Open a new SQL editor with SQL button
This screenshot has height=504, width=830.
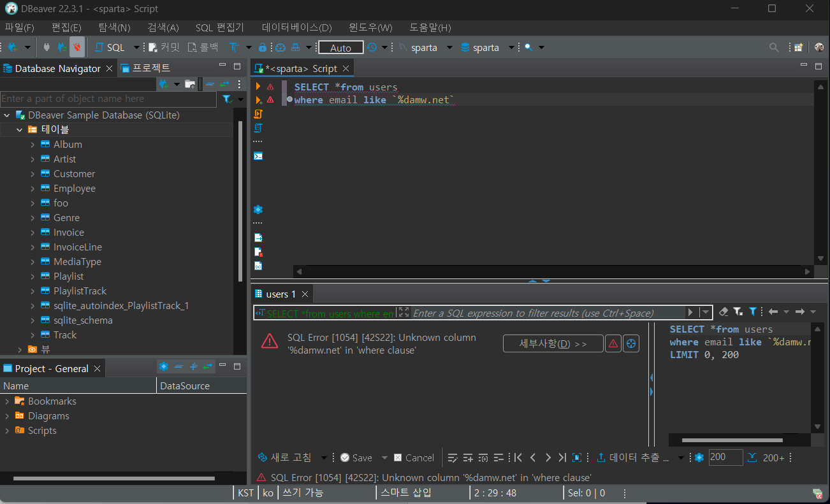point(110,47)
